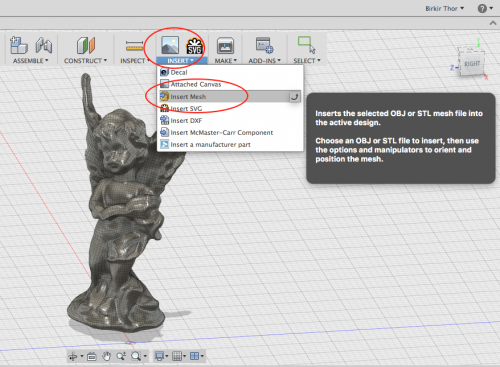Click the Grid and Snaps icon
This screenshot has height=367, width=500.
(x=177, y=356)
